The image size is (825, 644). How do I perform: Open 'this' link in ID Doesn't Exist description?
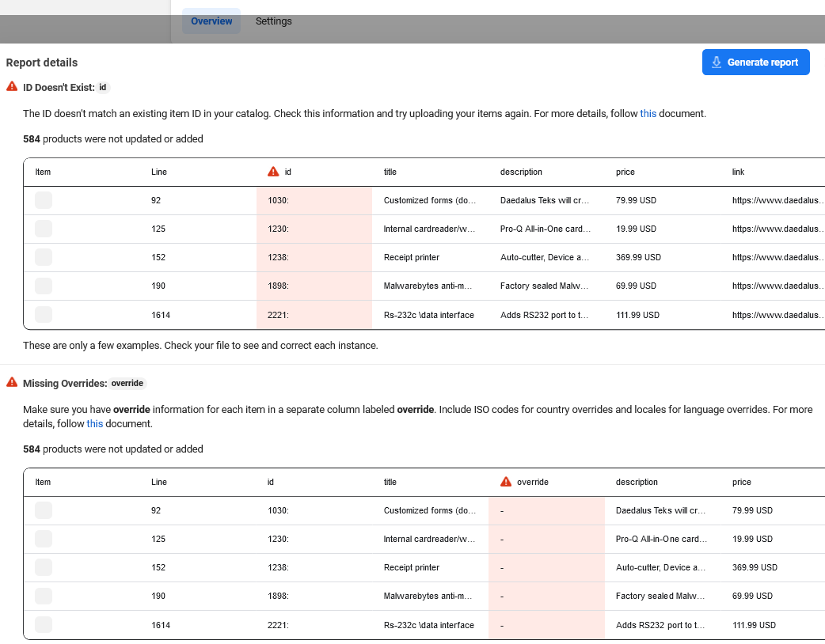coord(648,113)
